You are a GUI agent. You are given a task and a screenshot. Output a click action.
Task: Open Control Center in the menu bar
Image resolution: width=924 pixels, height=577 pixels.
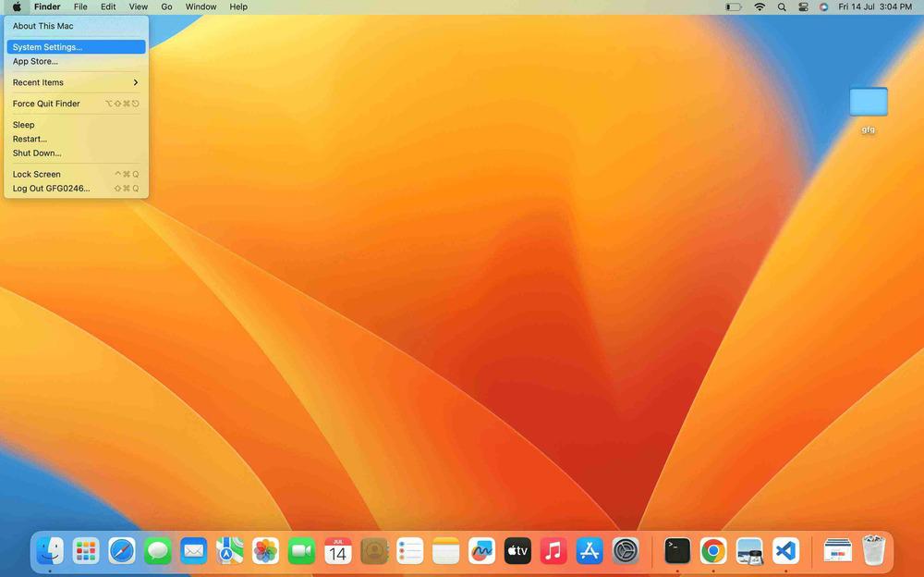pyautogui.click(x=802, y=6)
